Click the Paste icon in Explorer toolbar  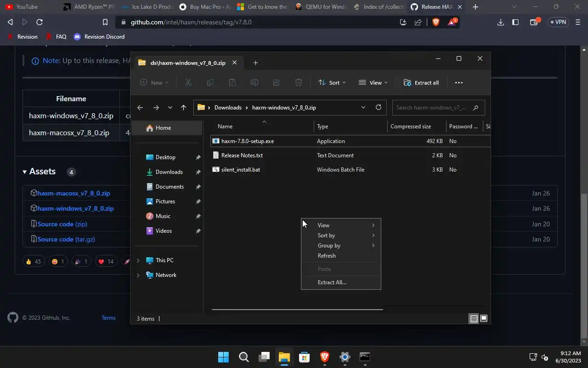pos(232,82)
